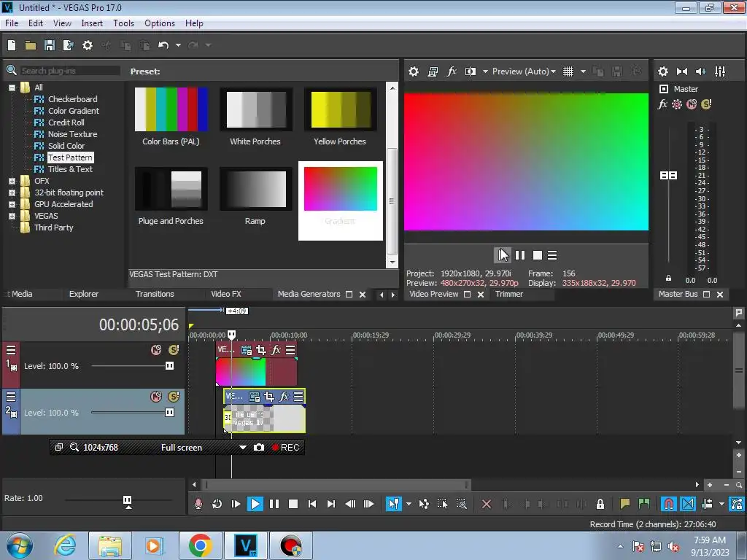The width and height of the screenshot is (747, 560).
Task: Open the edit tool dropdown arrow
Action: [x=409, y=504]
